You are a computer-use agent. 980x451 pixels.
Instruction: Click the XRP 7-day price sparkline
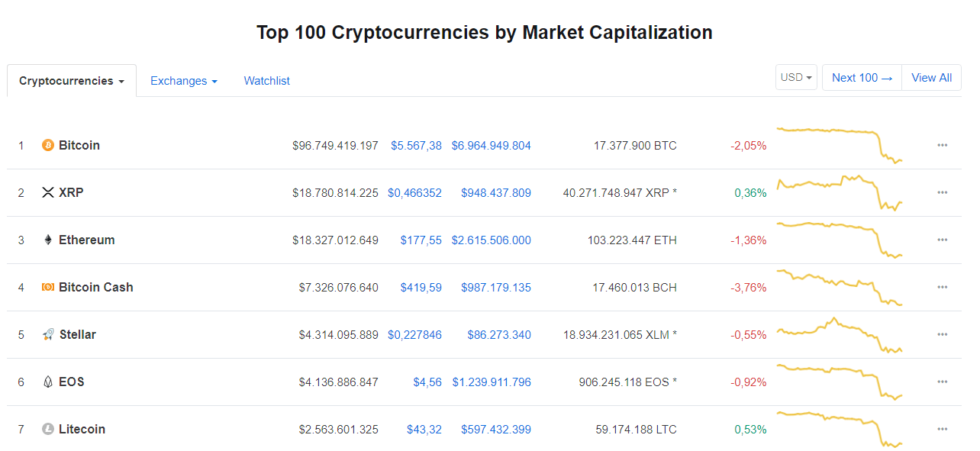click(x=840, y=192)
